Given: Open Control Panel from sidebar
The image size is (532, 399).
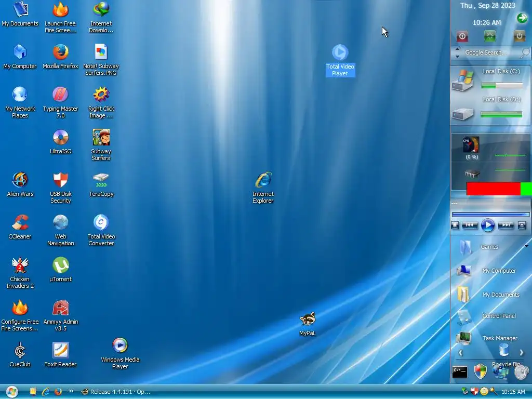Looking at the screenshot, I should click(486, 316).
